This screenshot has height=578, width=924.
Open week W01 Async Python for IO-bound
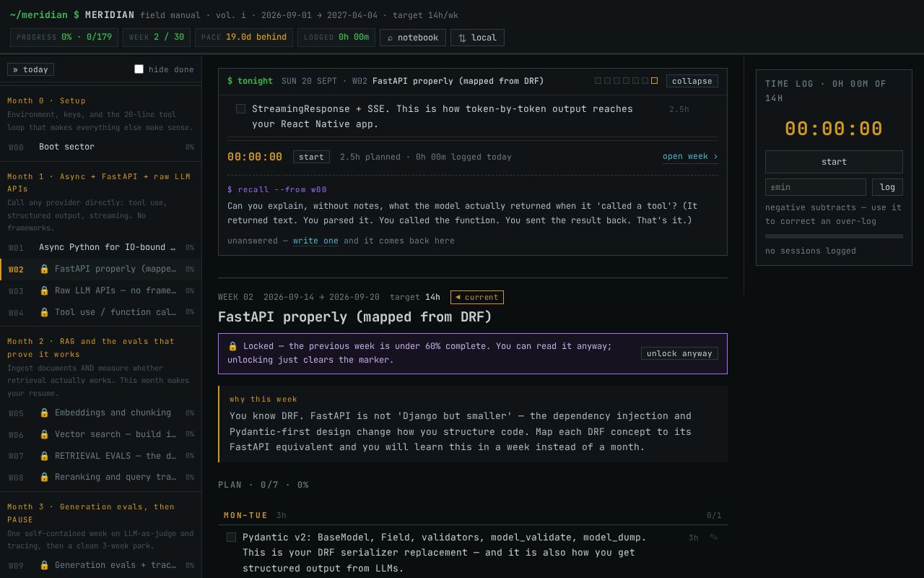(x=101, y=247)
